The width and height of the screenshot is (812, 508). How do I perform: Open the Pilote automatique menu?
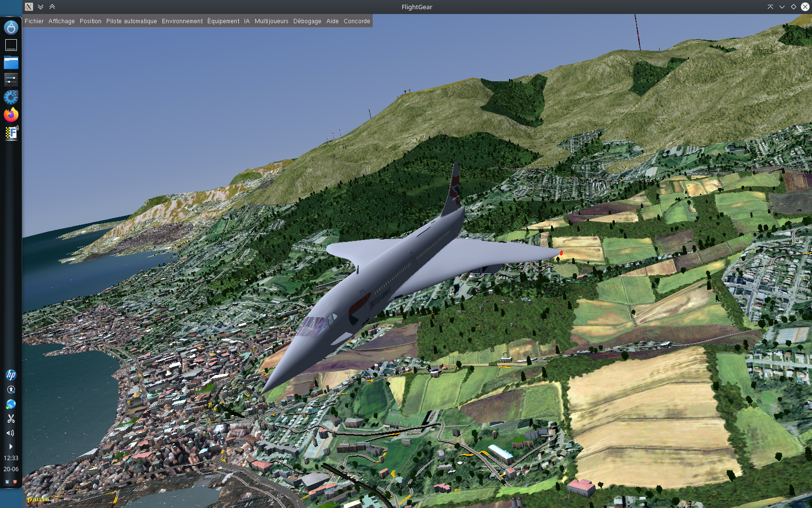(x=131, y=21)
